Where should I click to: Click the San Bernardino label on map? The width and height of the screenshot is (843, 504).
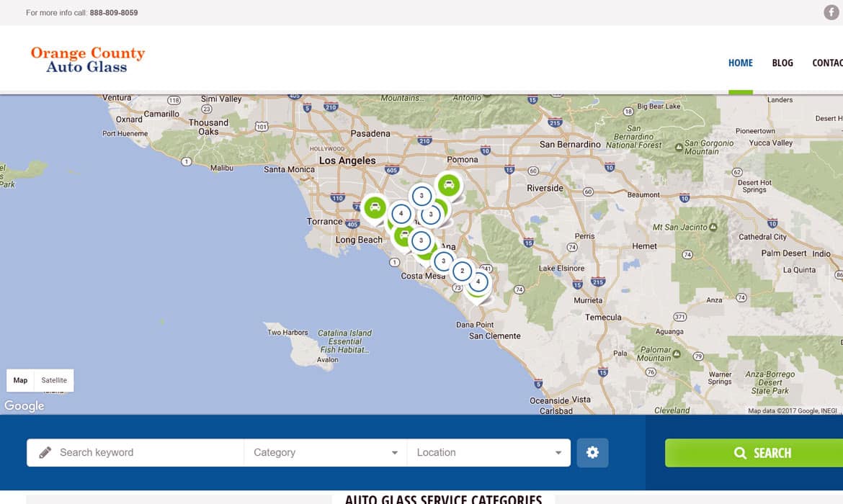point(570,145)
